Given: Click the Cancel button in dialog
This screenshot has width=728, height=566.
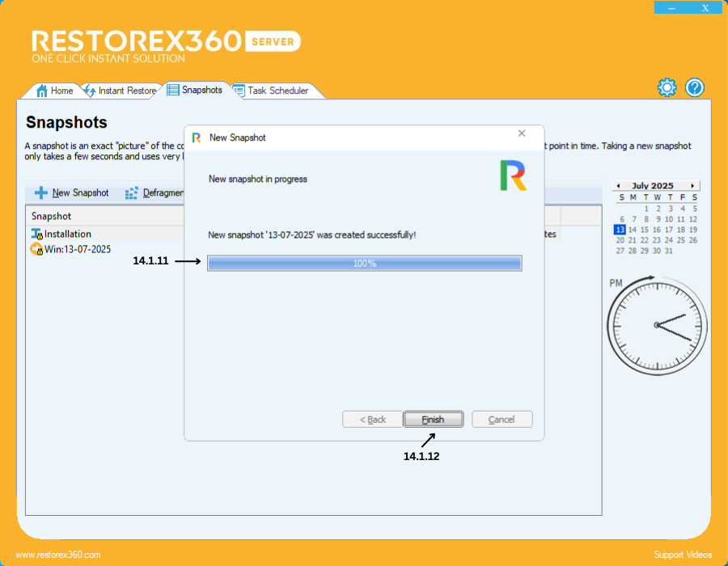Looking at the screenshot, I should pyautogui.click(x=502, y=420).
